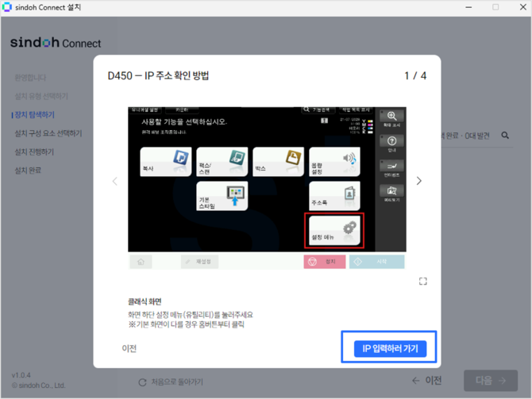This screenshot has width=532, height=399.
Task: Click the device search magnifier icon
Action: (x=505, y=136)
